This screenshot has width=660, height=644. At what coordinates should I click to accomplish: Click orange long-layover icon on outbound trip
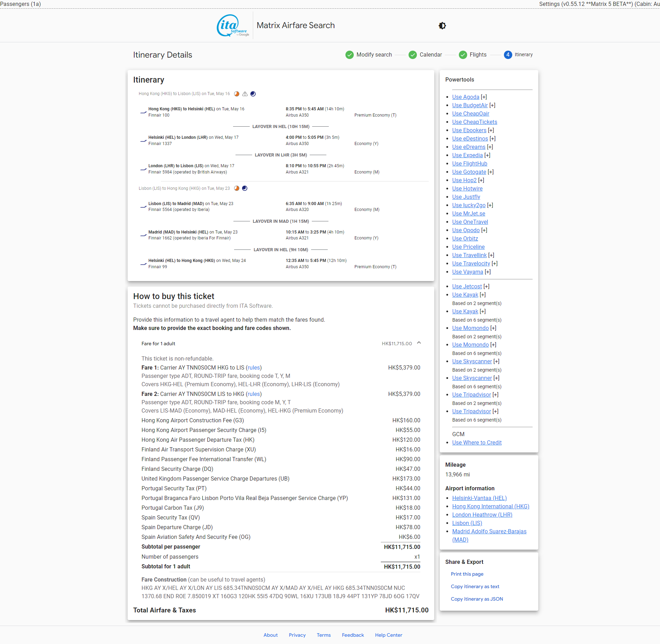tap(237, 94)
